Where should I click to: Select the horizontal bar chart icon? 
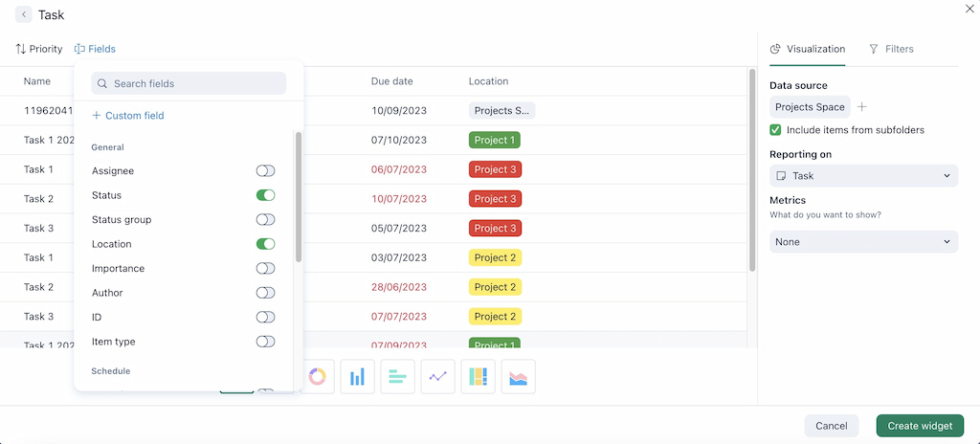click(397, 376)
